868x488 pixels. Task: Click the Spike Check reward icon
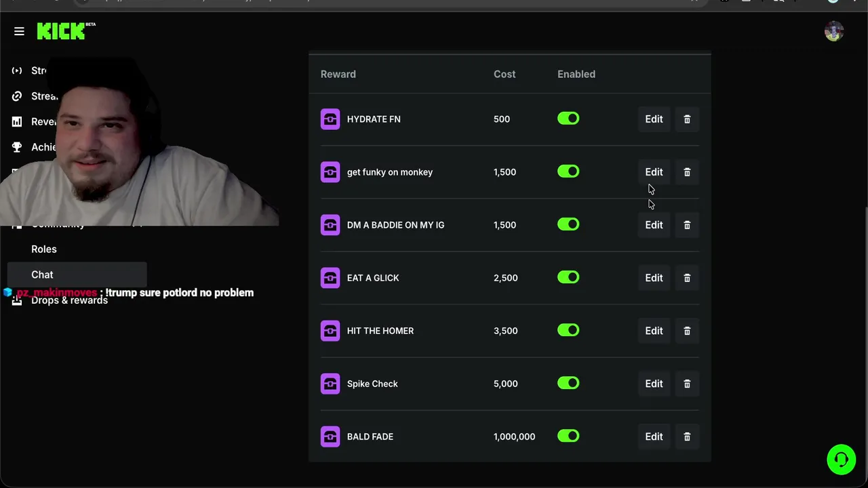[x=330, y=384]
